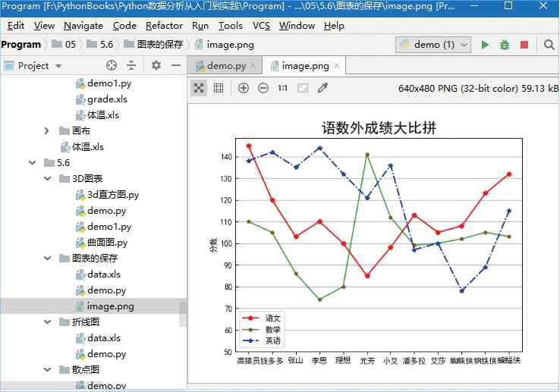Expand the 画布 folder
This screenshot has width=560, height=392.
(x=46, y=131)
